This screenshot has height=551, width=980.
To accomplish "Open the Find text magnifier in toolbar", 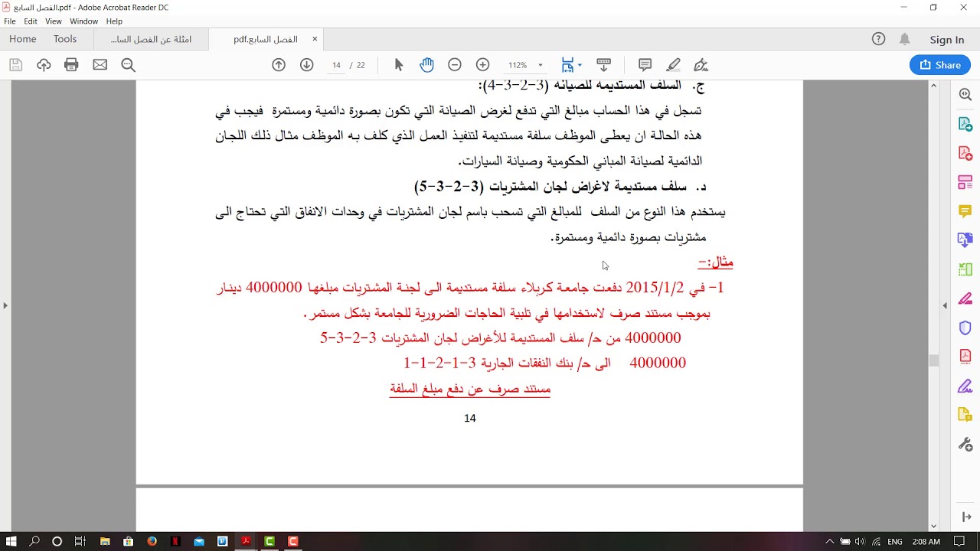I will 128,65.
